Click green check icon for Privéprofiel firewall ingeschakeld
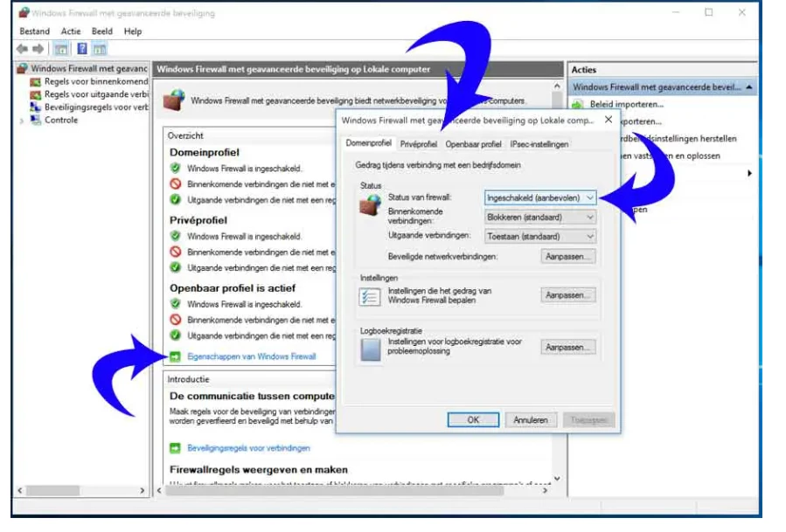Image resolution: width=786 pixels, height=532 pixels. pyautogui.click(x=175, y=236)
